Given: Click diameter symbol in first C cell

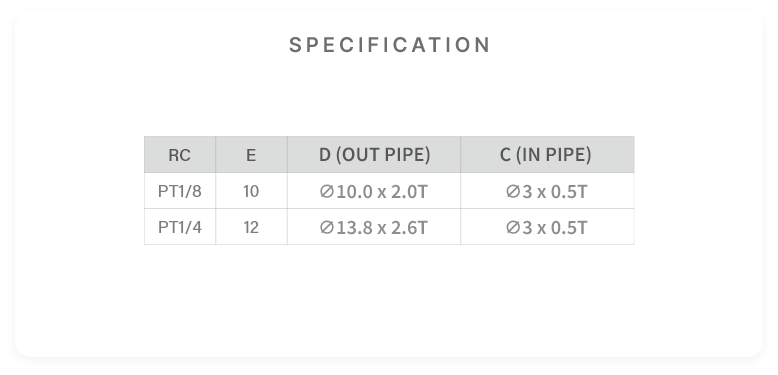Looking at the screenshot, I should point(513,191).
